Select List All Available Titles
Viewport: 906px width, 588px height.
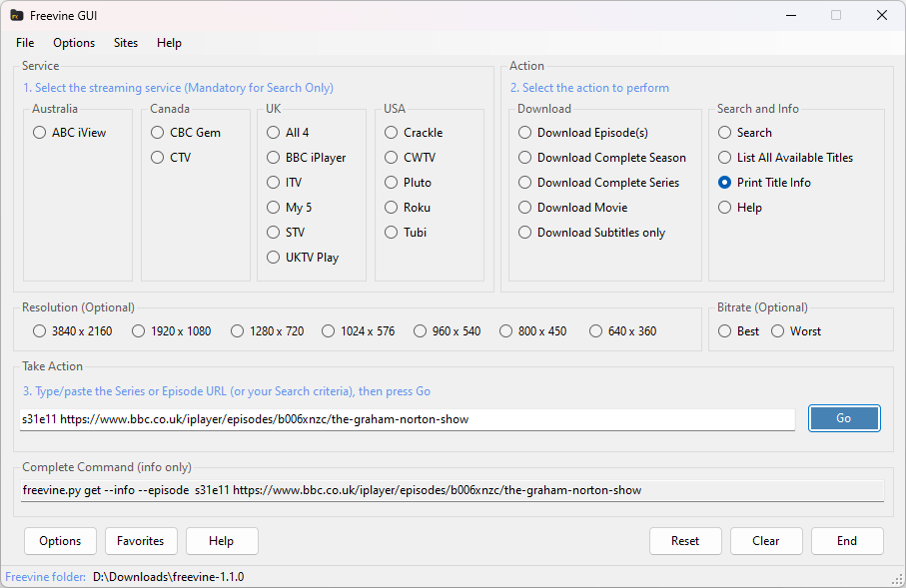coord(725,158)
